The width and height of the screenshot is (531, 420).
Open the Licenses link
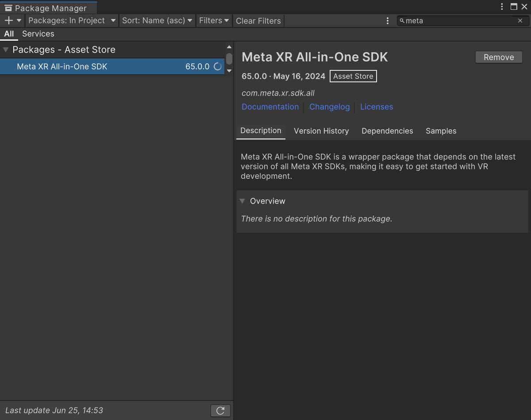click(x=377, y=107)
